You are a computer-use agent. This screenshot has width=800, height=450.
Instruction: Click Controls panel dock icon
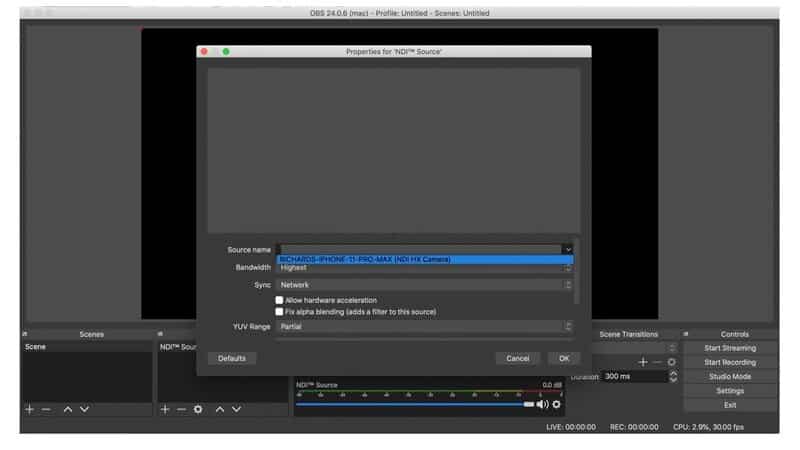point(686,334)
